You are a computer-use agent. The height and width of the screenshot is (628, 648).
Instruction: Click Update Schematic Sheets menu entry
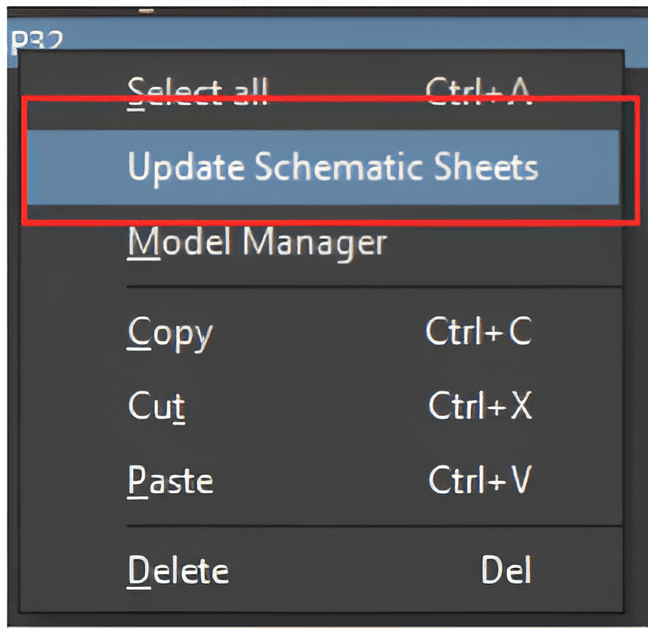click(x=332, y=166)
